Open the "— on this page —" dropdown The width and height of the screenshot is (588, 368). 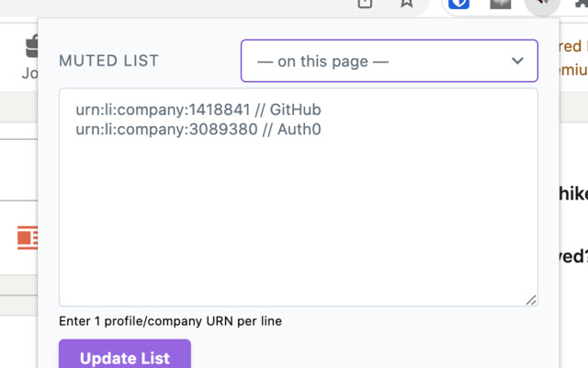[389, 62]
